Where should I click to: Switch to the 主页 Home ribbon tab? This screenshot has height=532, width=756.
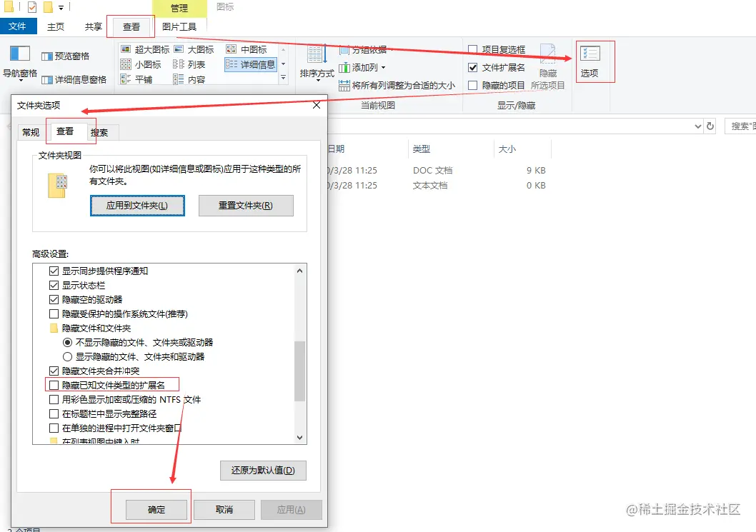coord(56,26)
